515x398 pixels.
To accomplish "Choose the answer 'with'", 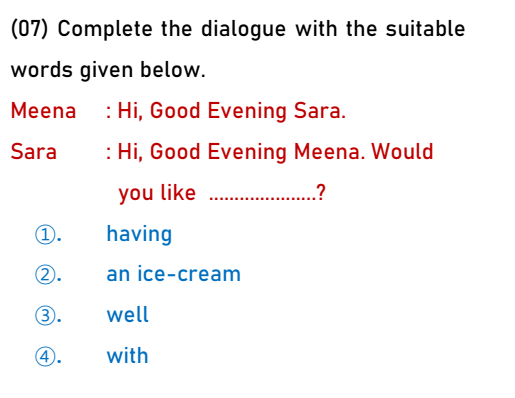I will tap(127, 355).
